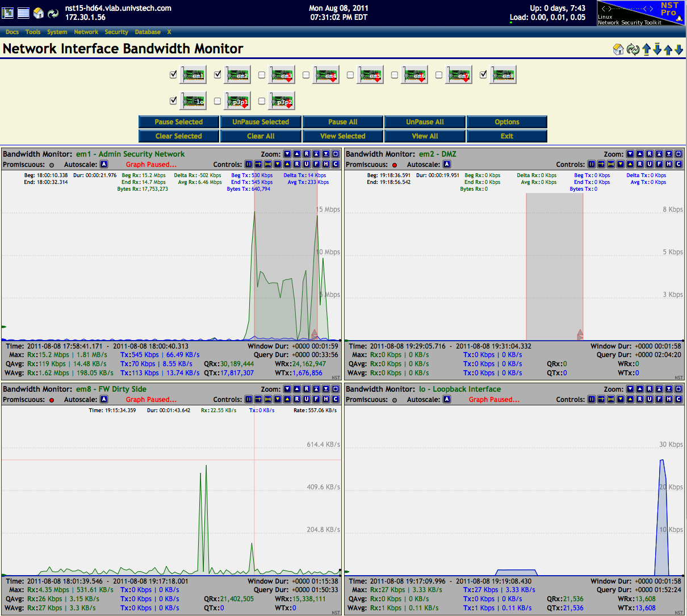Screen dimensions: 687x616
Task: Open the Security menu
Action: click(116, 32)
